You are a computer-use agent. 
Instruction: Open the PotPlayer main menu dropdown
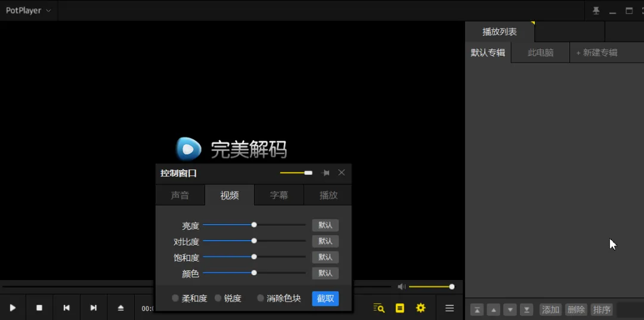(x=29, y=10)
